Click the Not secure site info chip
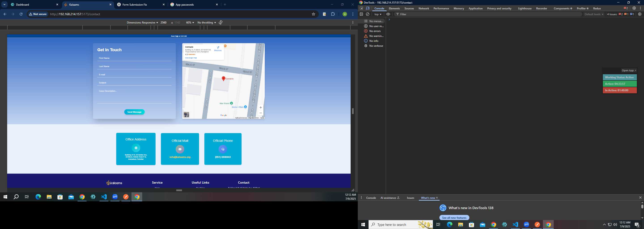The height and width of the screenshot is (229, 644). (x=38, y=14)
